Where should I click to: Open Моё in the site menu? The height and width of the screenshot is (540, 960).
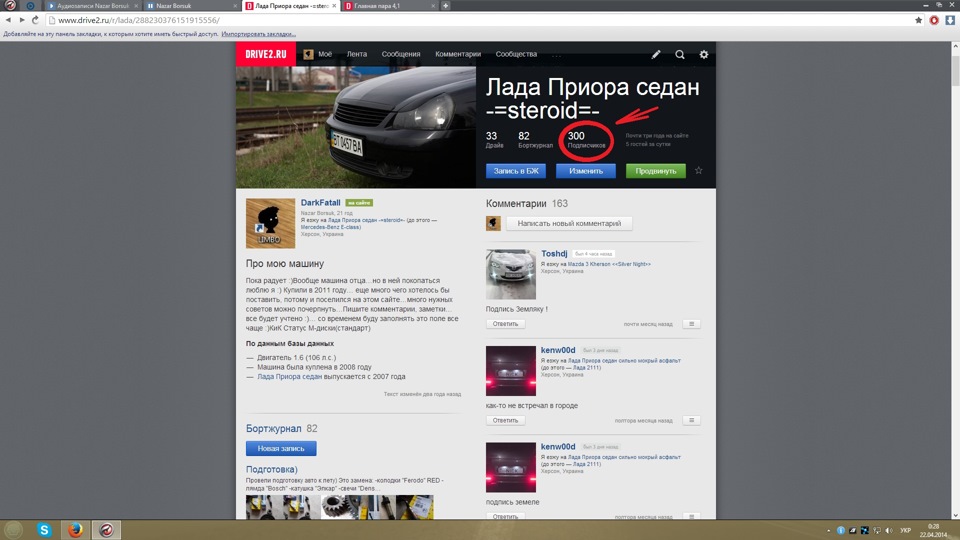pyautogui.click(x=325, y=54)
